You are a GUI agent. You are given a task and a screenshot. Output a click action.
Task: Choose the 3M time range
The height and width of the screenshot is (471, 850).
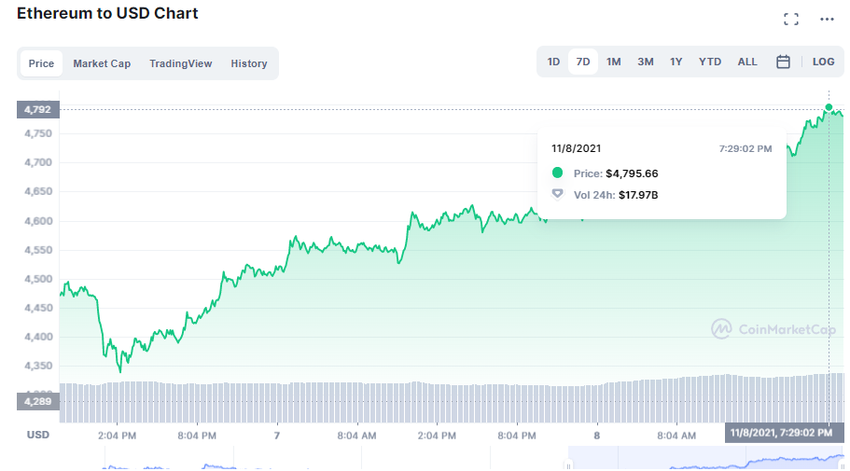coord(645,62)
